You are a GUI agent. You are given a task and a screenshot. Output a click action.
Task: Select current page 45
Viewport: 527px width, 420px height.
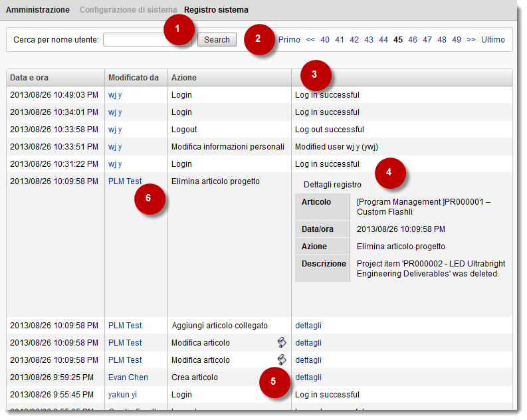(398, 40)
